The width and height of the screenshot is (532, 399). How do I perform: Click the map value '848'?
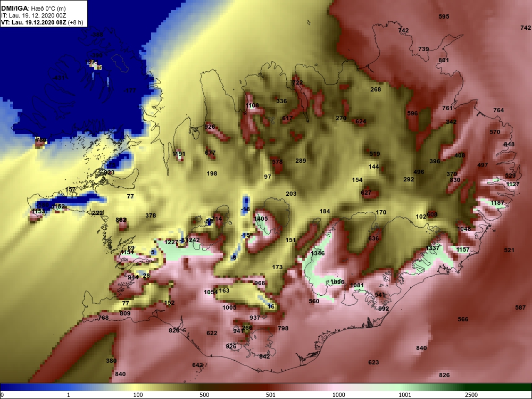coord(509,145)
